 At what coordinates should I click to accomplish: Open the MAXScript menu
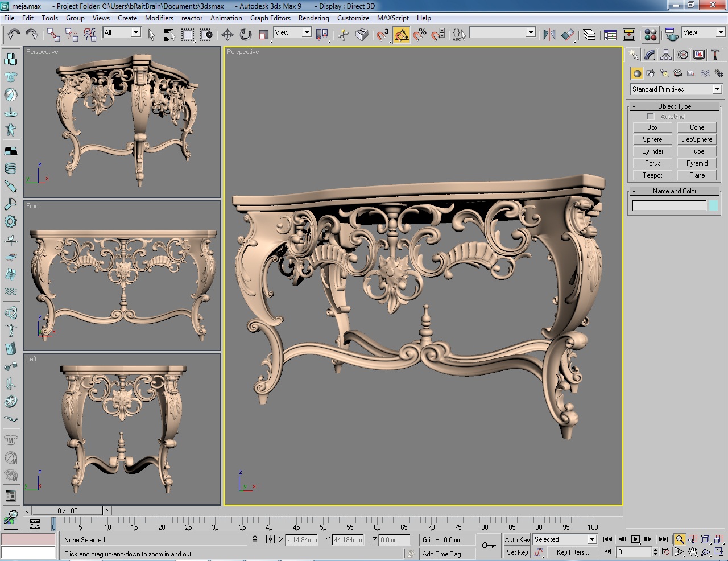pyautogui.click(x=392, y=18)
